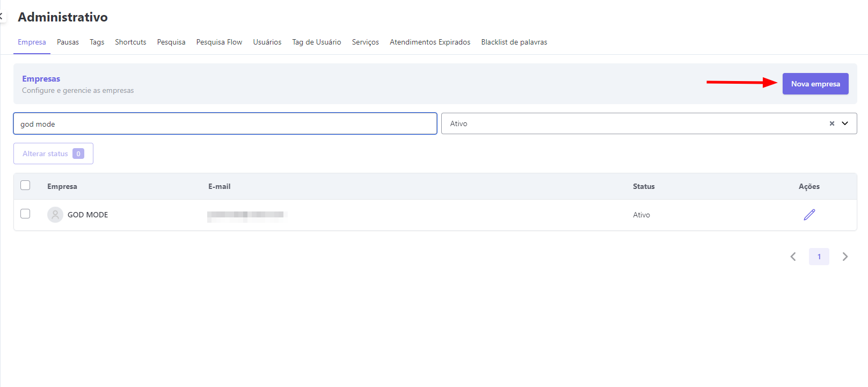
Task: Expand the Ativo status dropdown chevron
Action: tap(845, 123)
